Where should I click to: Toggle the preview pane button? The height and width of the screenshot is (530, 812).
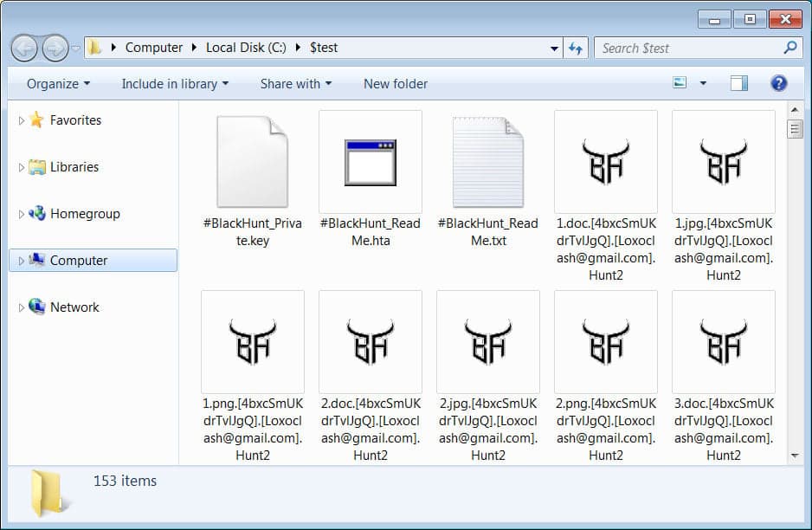[x=738, y=83]
